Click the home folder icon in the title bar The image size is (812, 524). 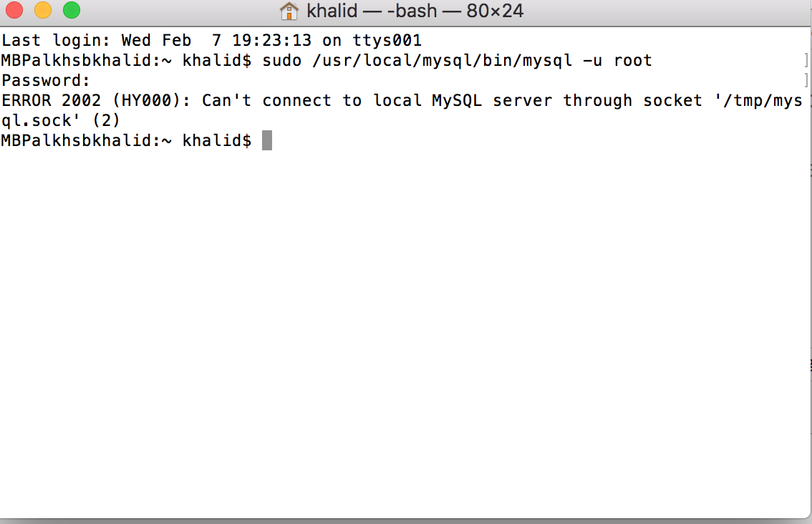(289, 11)
